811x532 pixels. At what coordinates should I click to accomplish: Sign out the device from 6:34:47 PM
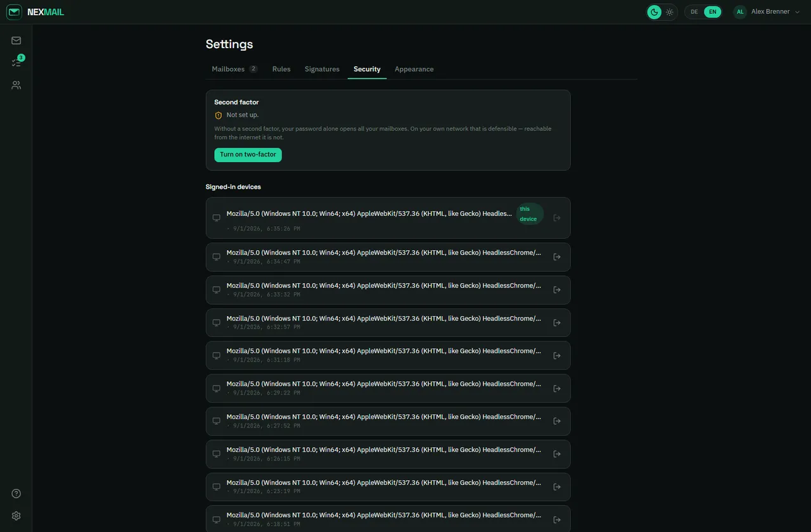point(557,257)
